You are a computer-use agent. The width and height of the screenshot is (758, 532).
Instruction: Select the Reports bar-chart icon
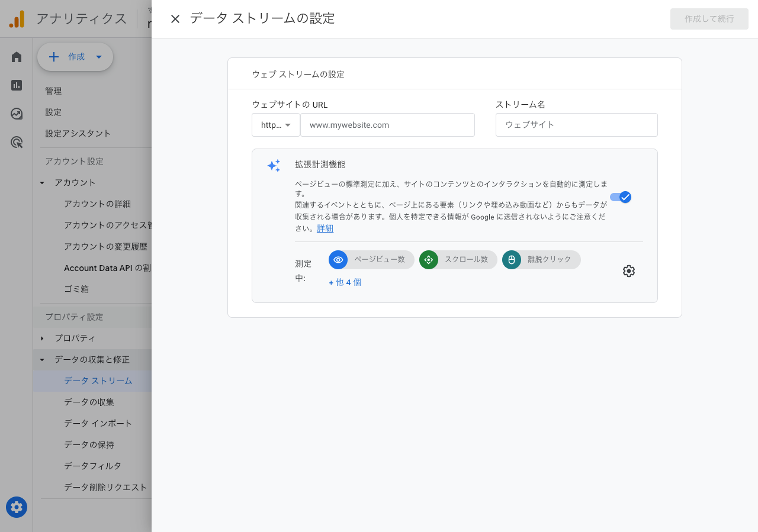coord(16,85)
